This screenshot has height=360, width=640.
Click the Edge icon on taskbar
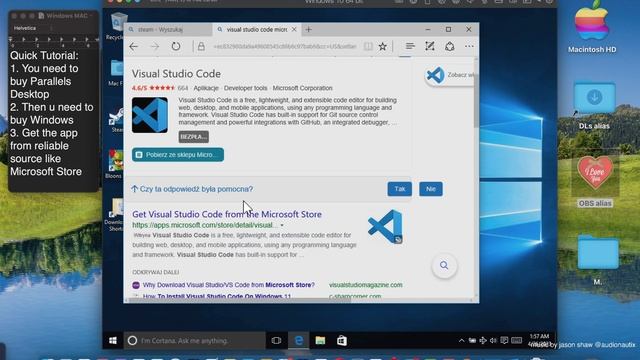click(299, 340)
